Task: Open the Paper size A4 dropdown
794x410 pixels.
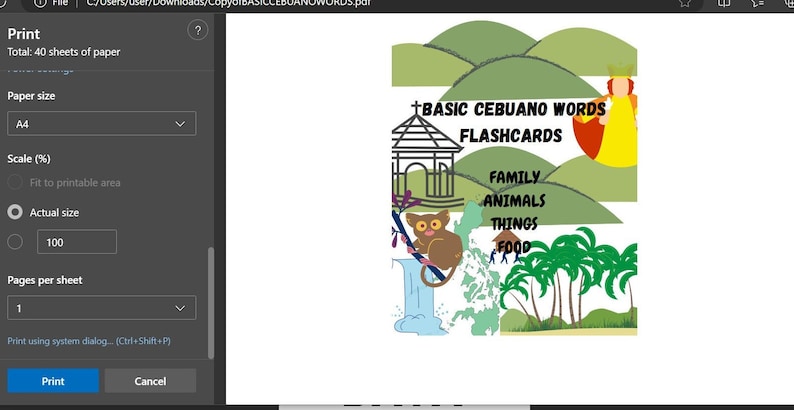Action: [101, 124]
